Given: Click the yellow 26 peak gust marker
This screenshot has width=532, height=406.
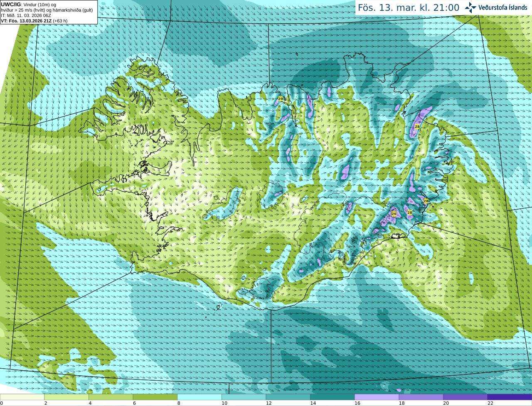Looking at the screenshot, I should [394, 214].
